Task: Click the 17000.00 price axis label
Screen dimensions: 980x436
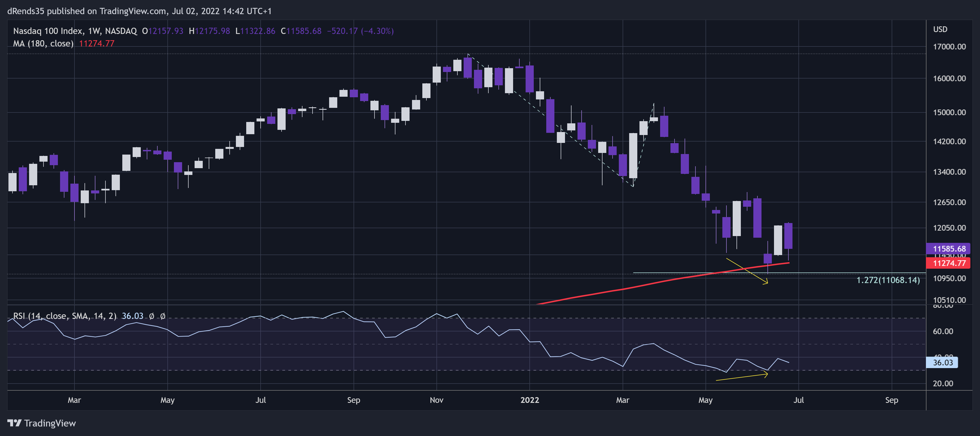Action: [949, 47]
